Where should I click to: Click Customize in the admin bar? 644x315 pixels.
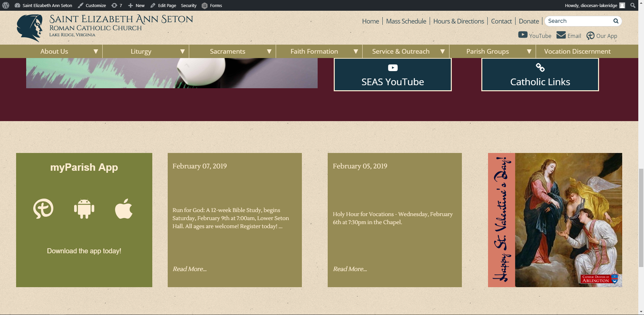92,5
